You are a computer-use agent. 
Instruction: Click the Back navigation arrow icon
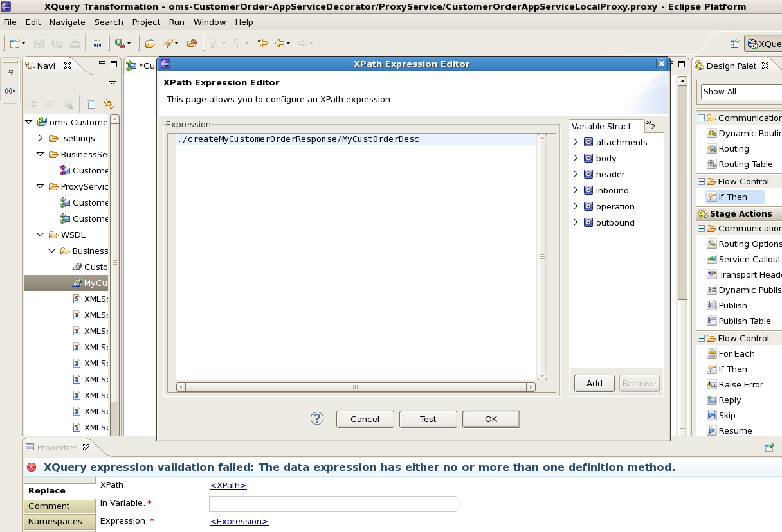click(280, 43)
